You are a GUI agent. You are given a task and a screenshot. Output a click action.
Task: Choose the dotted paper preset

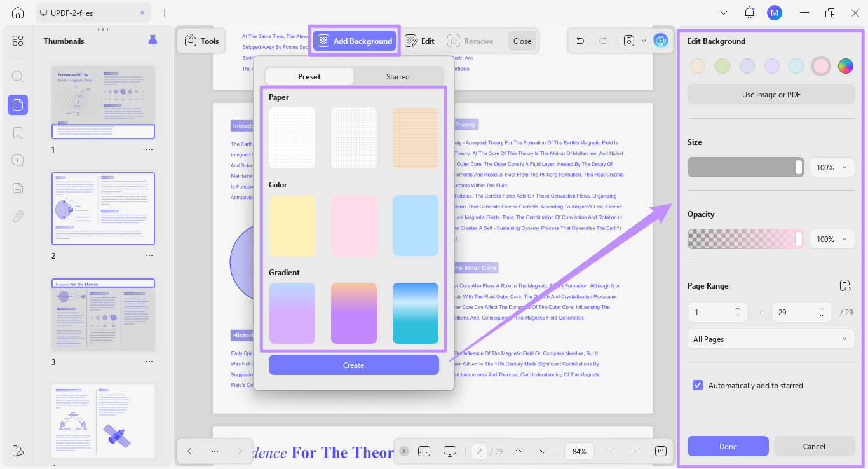(x=292, y=138)
